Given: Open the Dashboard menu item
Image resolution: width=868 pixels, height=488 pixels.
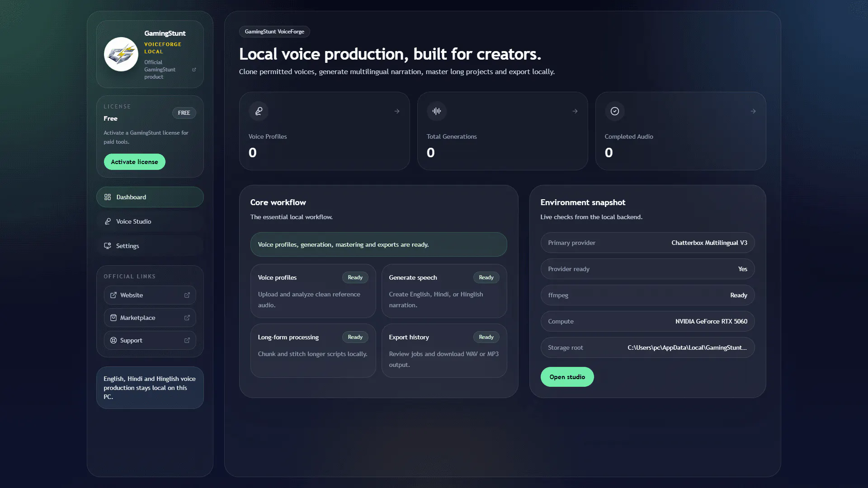Looking at the screenshot, I should (150, 197).
